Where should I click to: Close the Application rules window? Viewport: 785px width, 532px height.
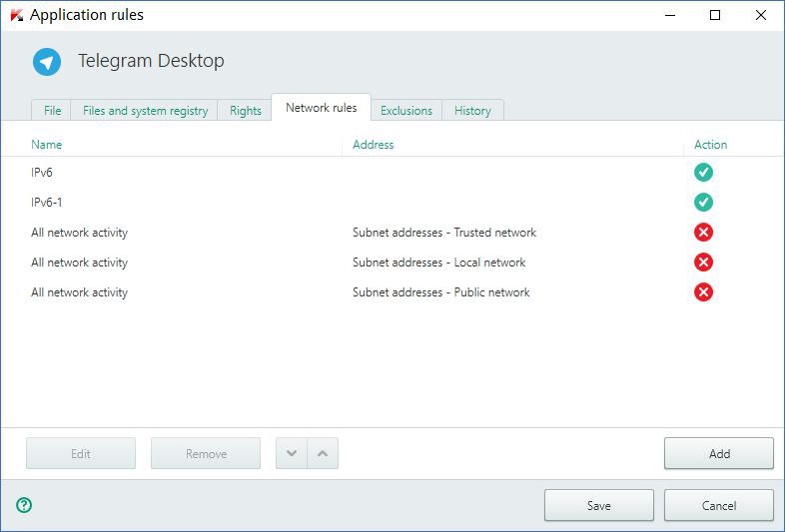point(760,15)
